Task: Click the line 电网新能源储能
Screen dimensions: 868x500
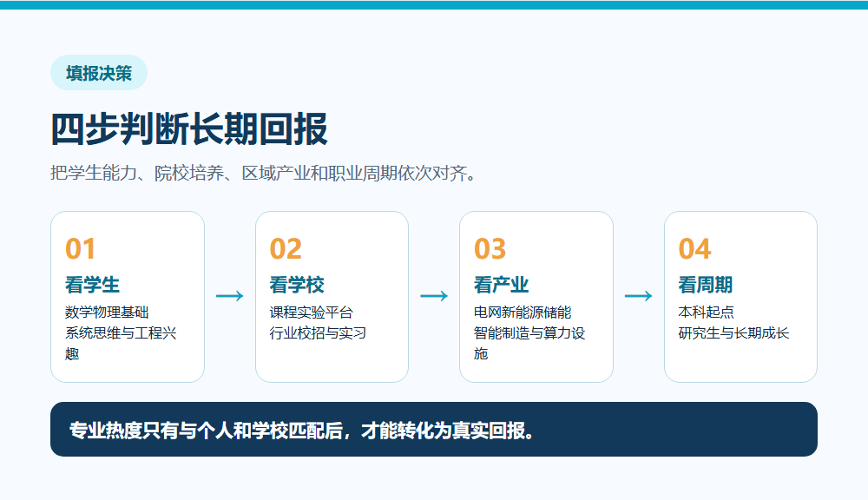Action: (523, 312)
